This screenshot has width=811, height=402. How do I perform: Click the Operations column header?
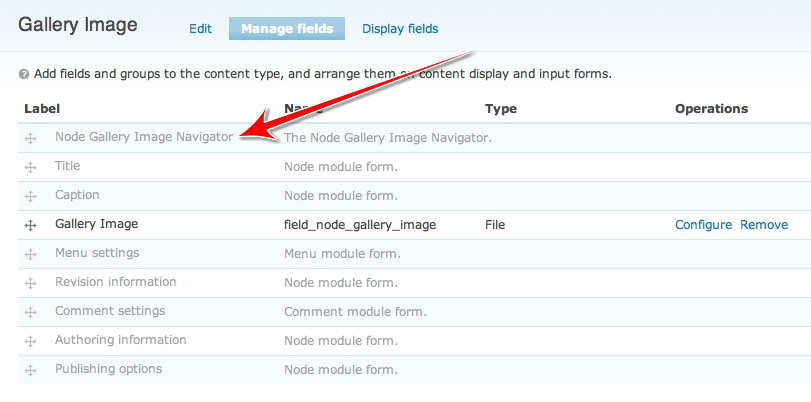(711, 108)
